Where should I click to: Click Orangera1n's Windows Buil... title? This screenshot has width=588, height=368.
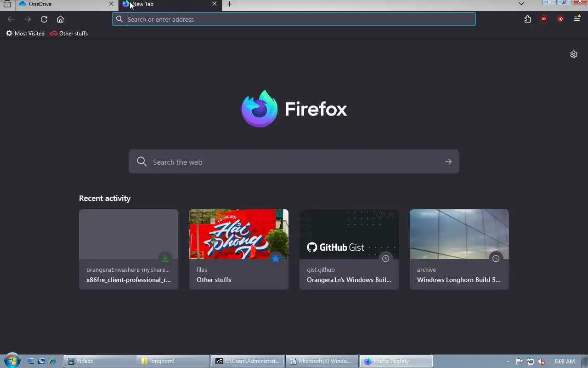[x=349, y=280]
